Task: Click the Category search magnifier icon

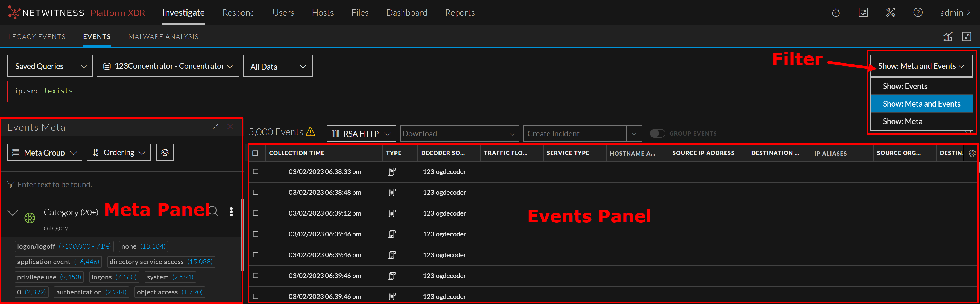Action: [214, 211]
